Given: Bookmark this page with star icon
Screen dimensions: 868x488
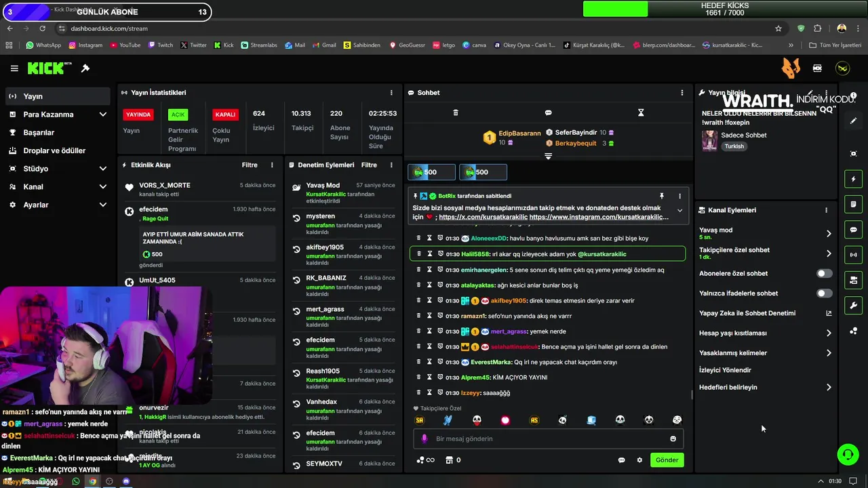Looking at the screenshot, I should [x=778, y=28].
